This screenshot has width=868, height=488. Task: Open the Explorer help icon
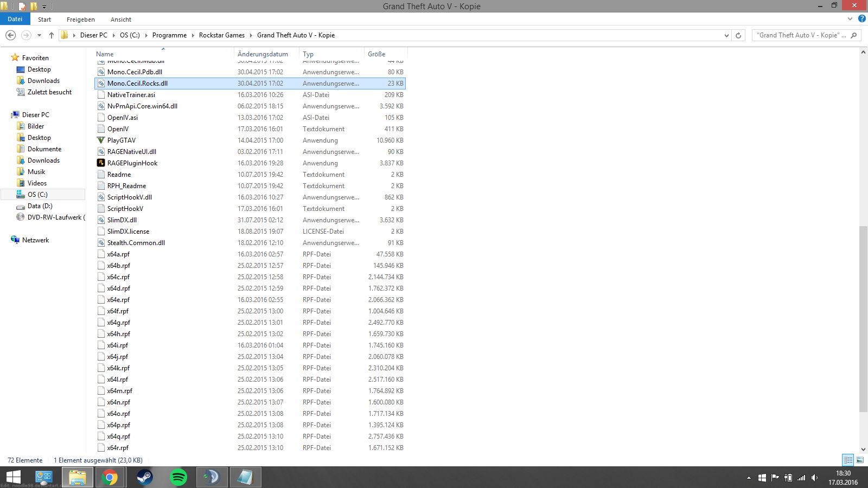click(862, 19)
